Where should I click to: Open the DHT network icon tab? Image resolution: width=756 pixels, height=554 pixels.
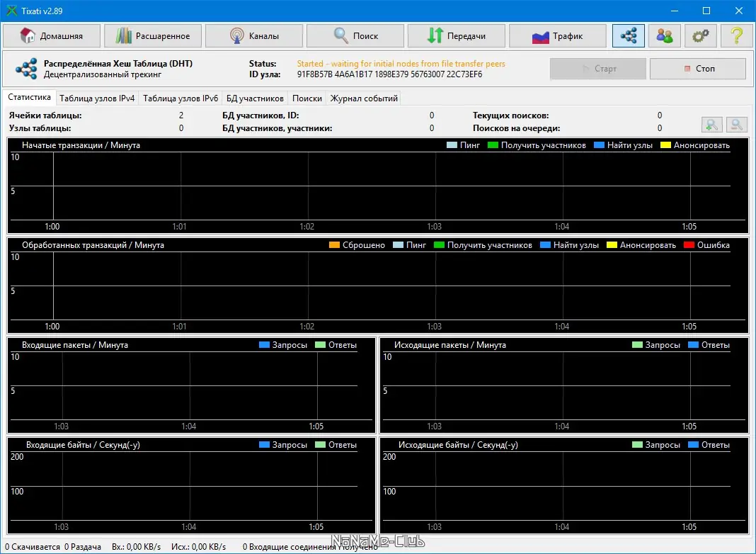click(629, 35)
